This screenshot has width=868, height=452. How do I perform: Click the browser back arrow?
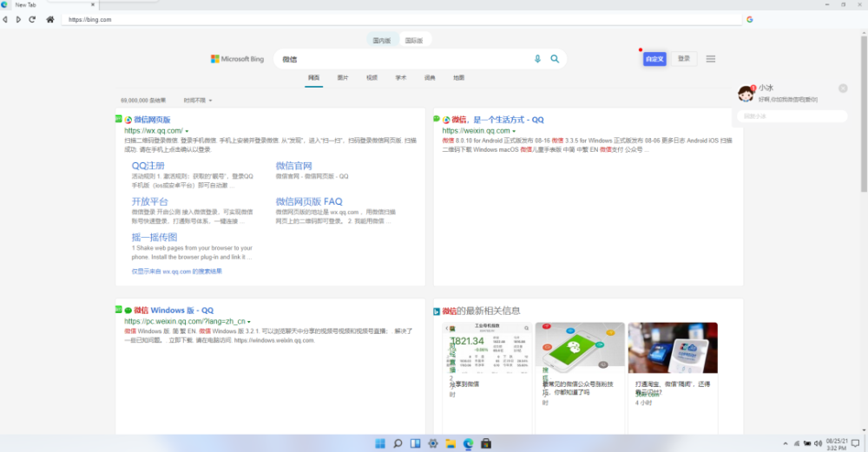(x=6, y=19)
